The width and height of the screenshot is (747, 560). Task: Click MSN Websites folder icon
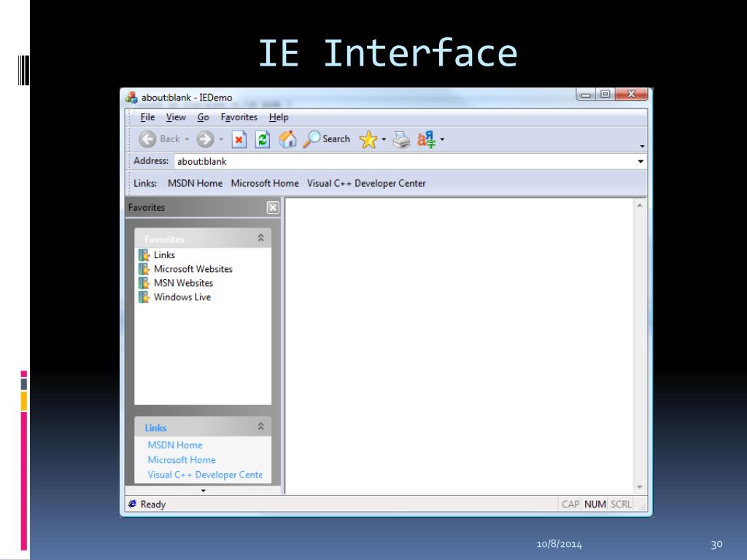[x=144, y=284]
